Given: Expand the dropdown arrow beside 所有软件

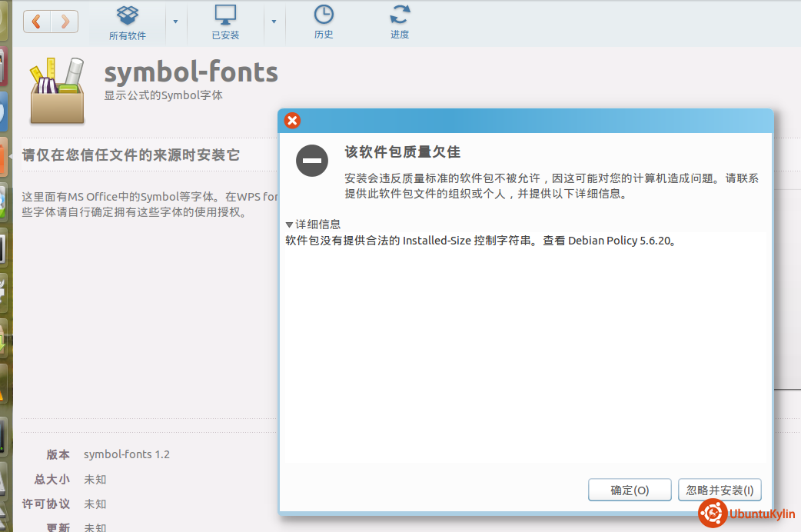Looking at the screenshot, I should coord(175,22).
